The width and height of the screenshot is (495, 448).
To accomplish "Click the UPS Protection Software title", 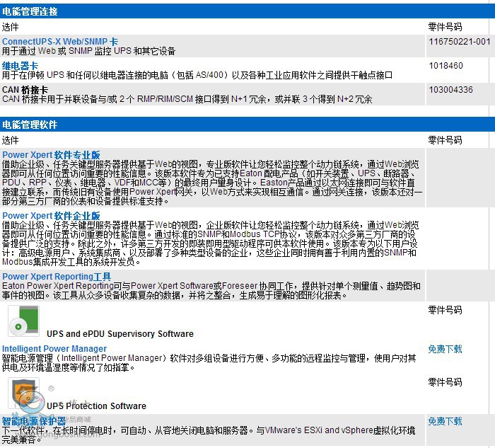I will tap(96, 406).
